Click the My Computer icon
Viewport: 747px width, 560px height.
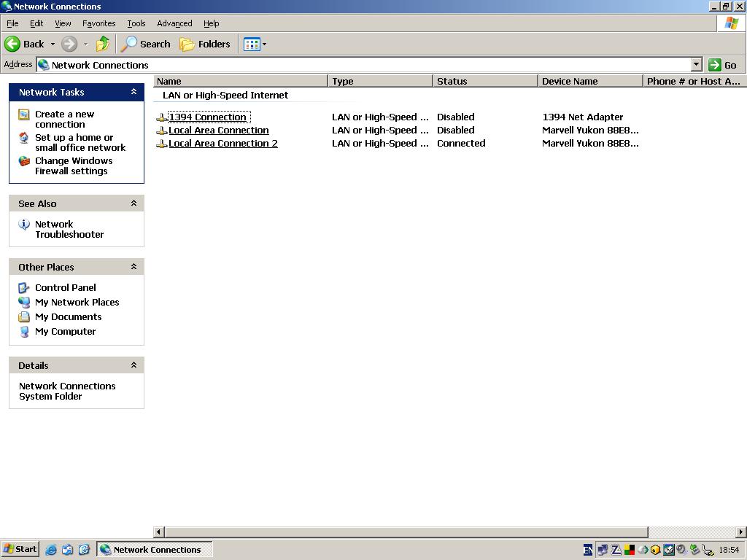(x=24, y=332)
